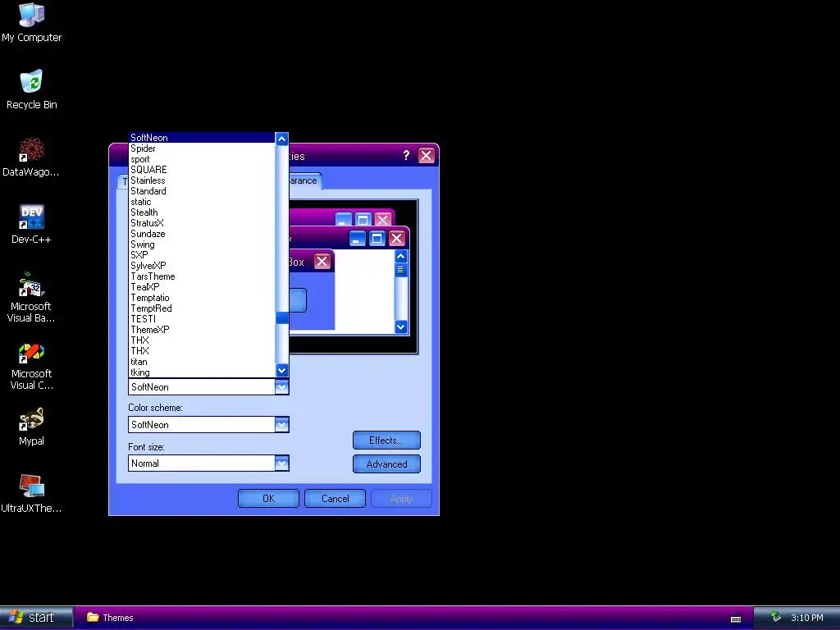Choose TESTI in the style list

tap(202, 319)
